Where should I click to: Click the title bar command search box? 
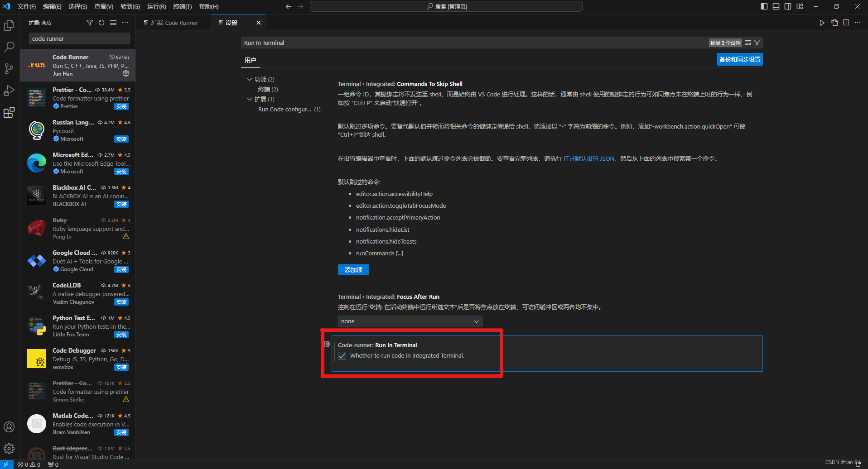446,6
